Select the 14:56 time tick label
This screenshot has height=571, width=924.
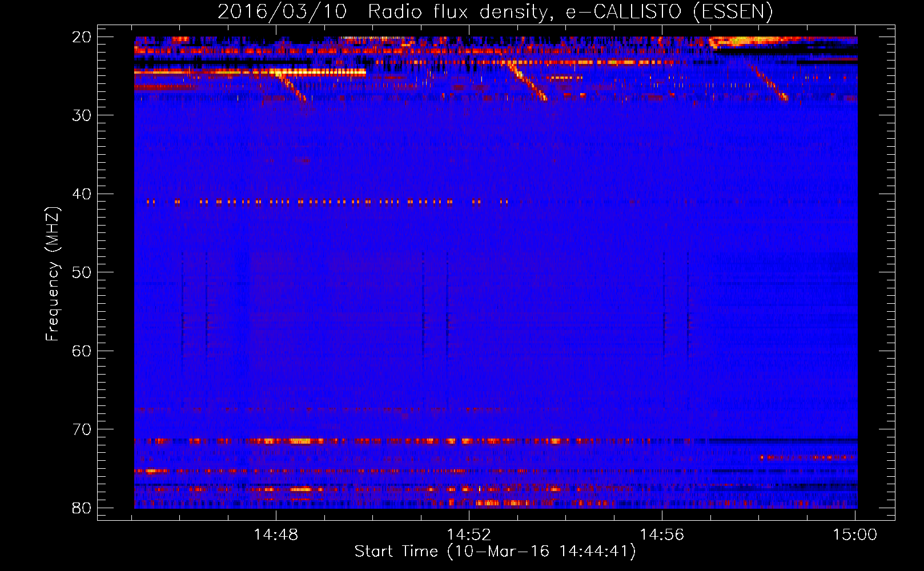pyautogui.click(x=662, y=535)
